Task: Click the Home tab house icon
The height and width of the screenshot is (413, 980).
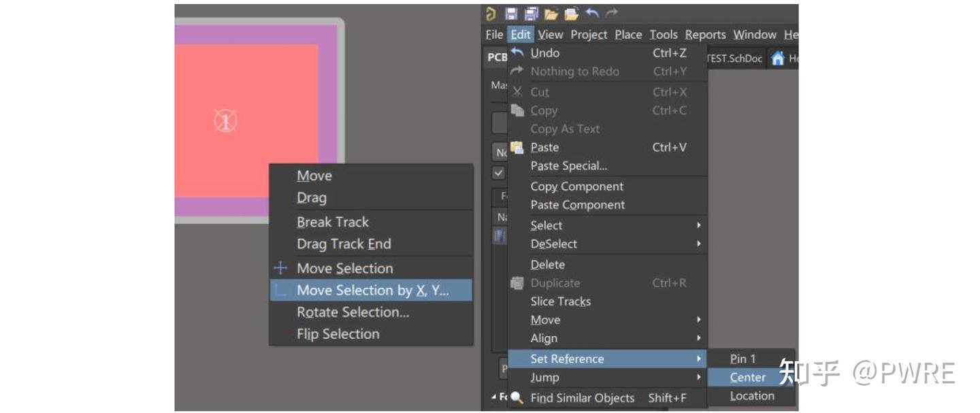Action: click(x=778, y=59)
